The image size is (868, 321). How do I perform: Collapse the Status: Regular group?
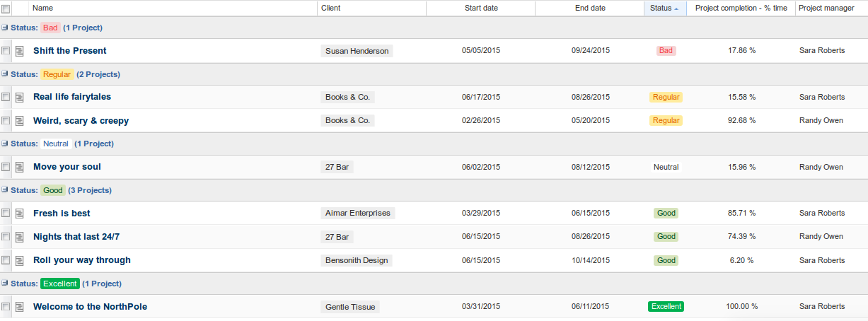(x=5, y=74)
